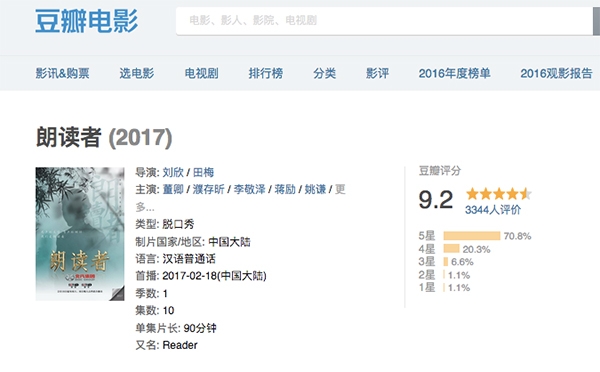Viewport: 600px width, 372px height.
Task: Select 分类 in navigation bar
Action: click(x=324, y=73)
